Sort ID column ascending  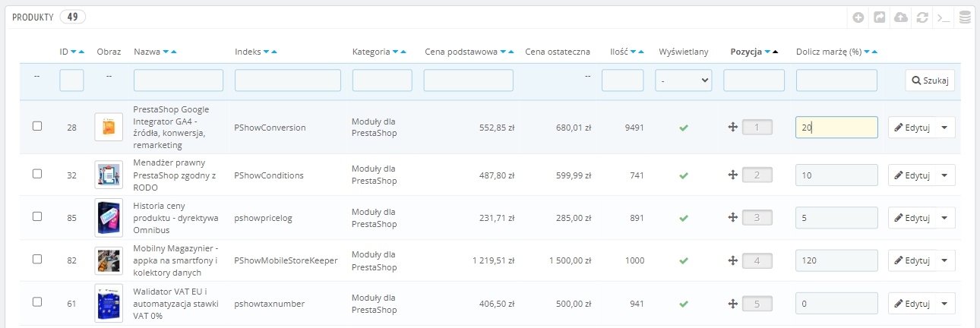pos(82,52)
